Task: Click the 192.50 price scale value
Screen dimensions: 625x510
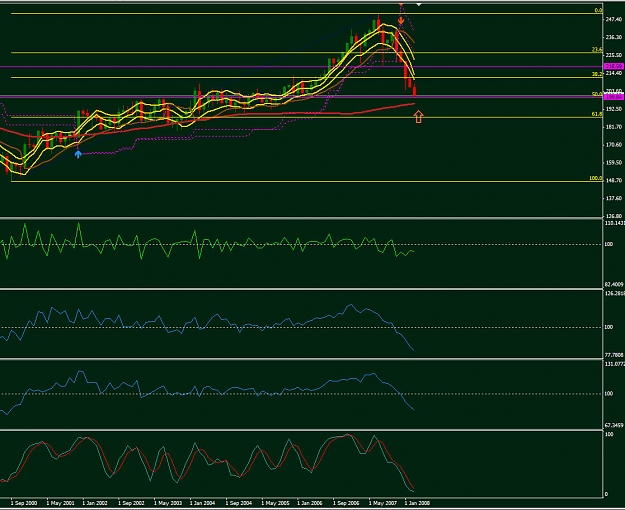Action: tap(614, 108)
